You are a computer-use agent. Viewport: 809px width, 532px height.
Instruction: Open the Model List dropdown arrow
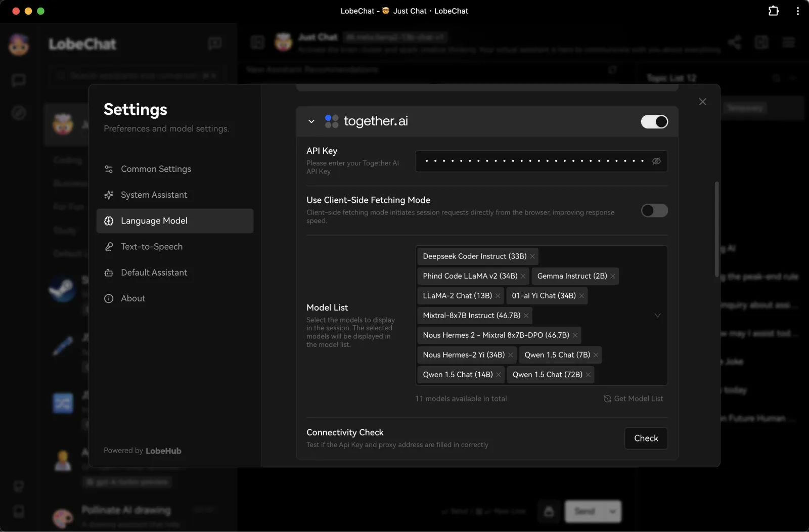tap(657, 316)
